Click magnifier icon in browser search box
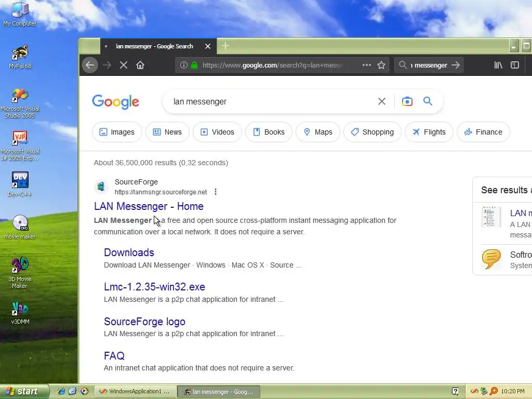 coord(403,65)
